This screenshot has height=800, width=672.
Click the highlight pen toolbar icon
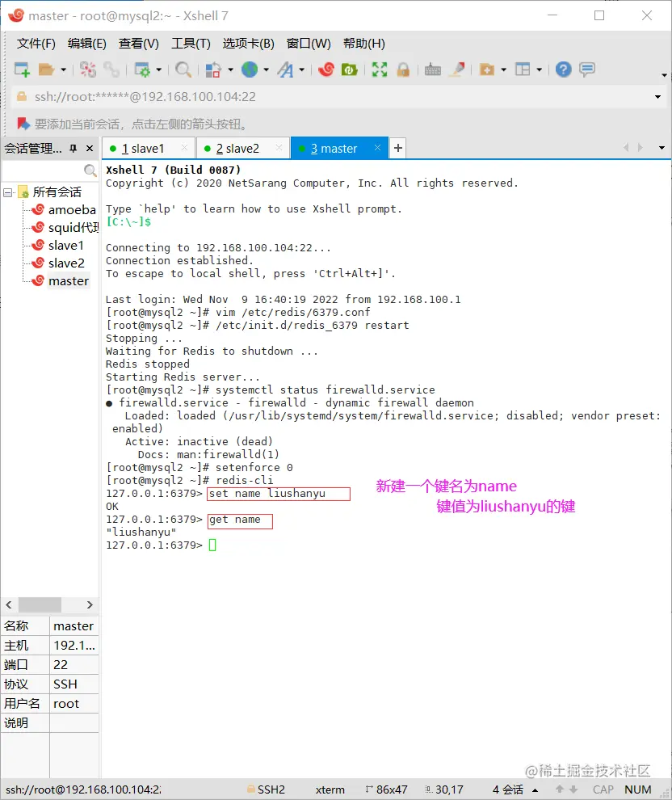(x=457, y=69)
